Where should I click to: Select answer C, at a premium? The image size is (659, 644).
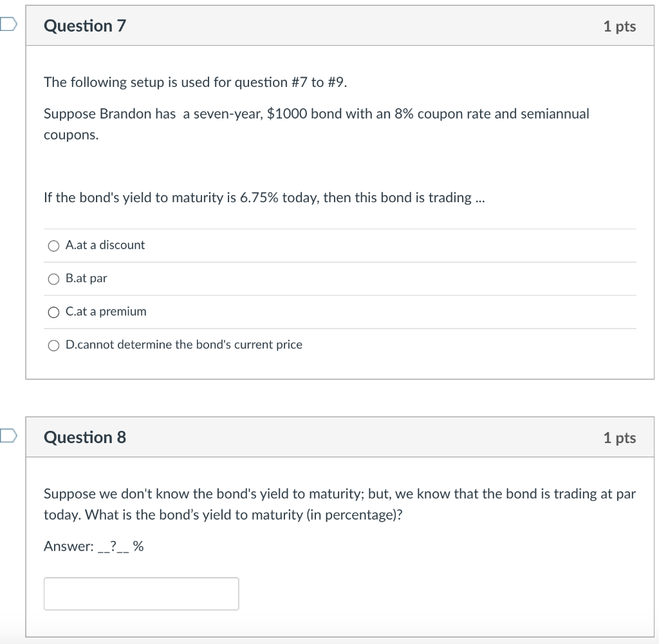53,312
